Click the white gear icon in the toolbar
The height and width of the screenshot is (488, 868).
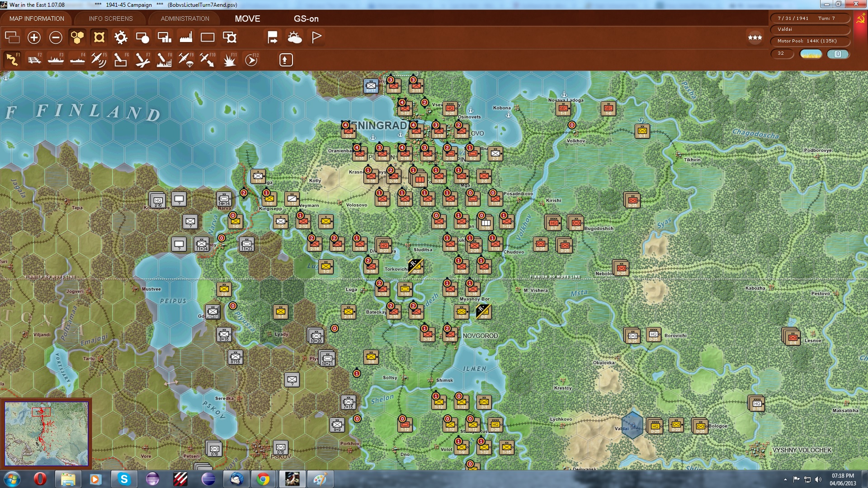(x=121, y=37)
